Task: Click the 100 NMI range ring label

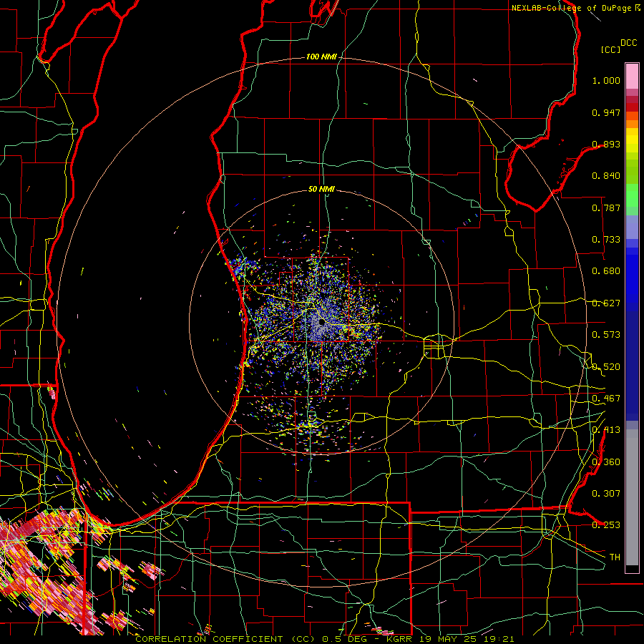Action: click(x=321, y=57)
